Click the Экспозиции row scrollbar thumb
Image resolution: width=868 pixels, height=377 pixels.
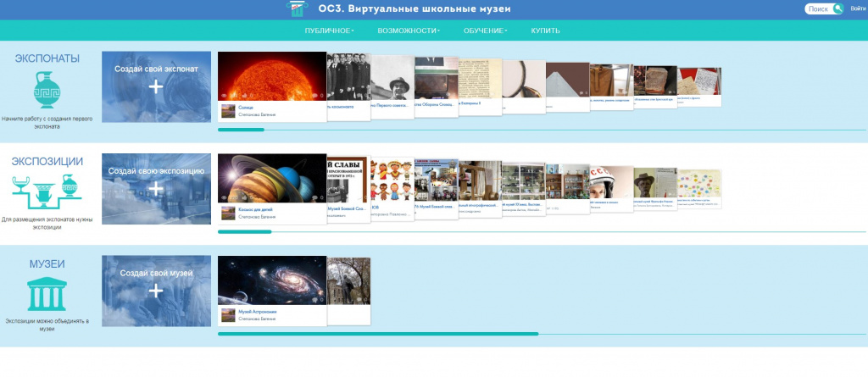tap(245, 231)
